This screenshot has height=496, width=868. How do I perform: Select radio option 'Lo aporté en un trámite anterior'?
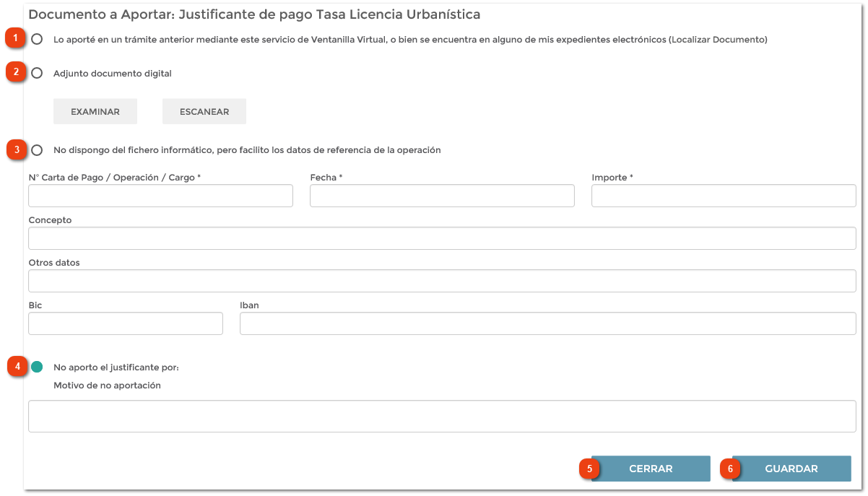pyautogui.click(x=37, y=41)
